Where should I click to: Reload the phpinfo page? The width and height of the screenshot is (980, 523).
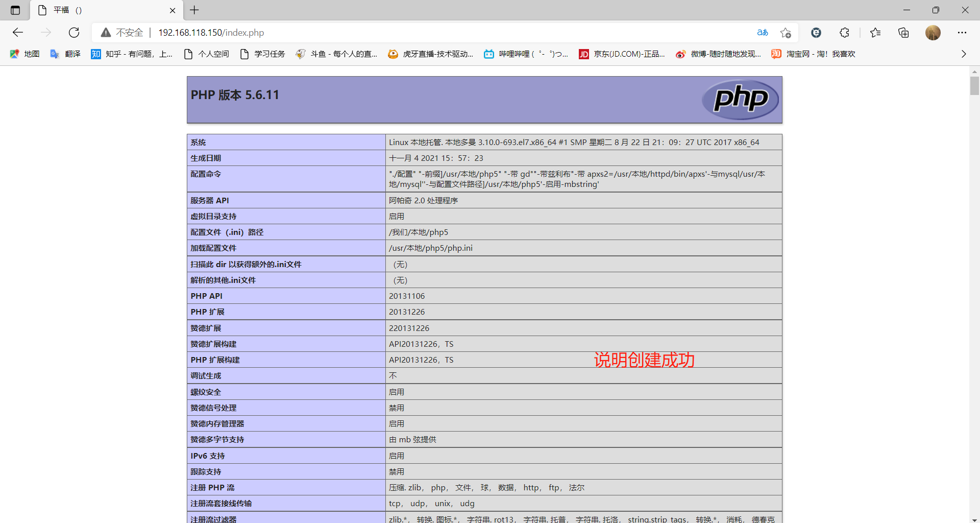[74, 33]
